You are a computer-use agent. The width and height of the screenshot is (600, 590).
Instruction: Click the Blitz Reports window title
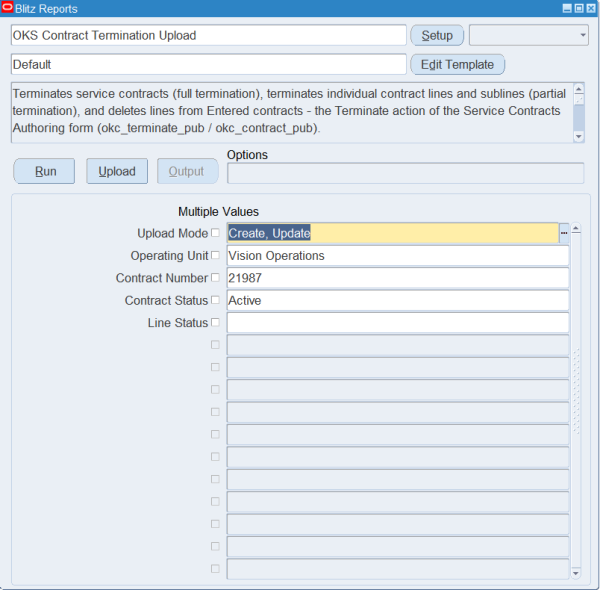coord(46,9)
